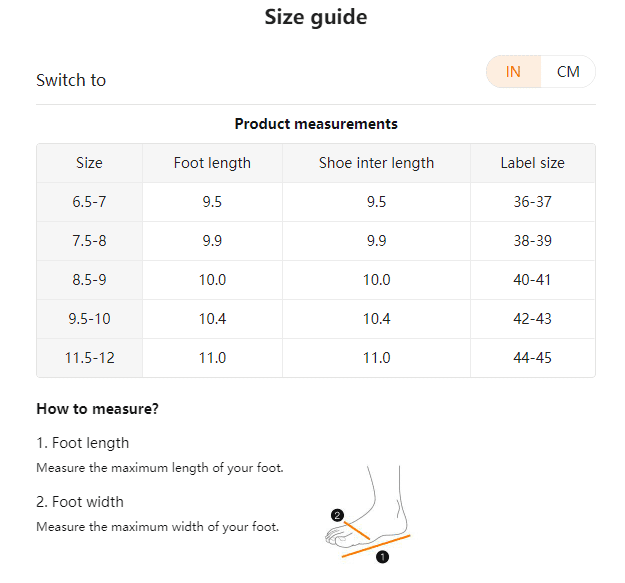Viewport: 625px width, 583px height.
Task: Click the Size guide title
Action: point(316,17)
